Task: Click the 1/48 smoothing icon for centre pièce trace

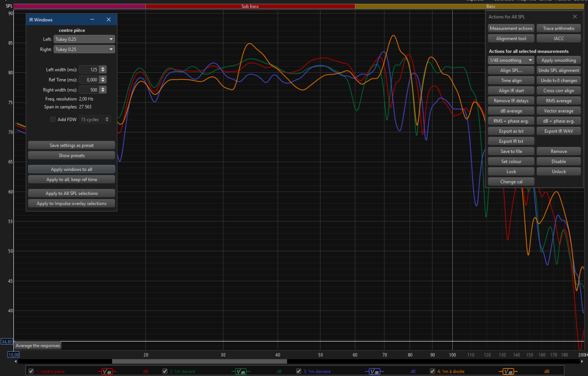Action: tap(107, 371)
